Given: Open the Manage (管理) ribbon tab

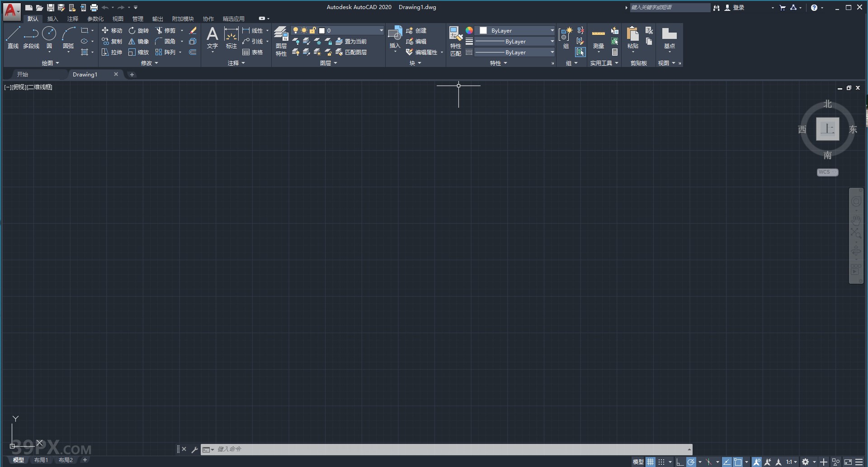Looking at the screenshot, I should tap(138, 19).
